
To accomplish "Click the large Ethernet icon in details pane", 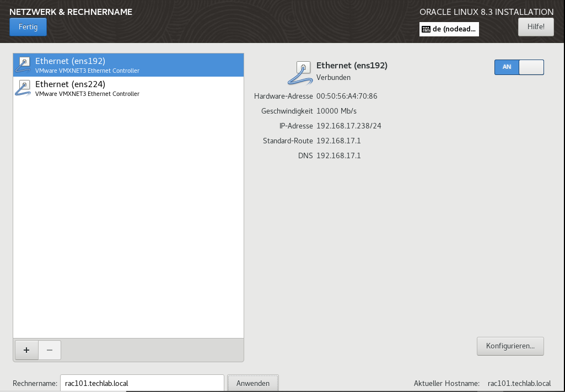I will click(x=300, y=72).
